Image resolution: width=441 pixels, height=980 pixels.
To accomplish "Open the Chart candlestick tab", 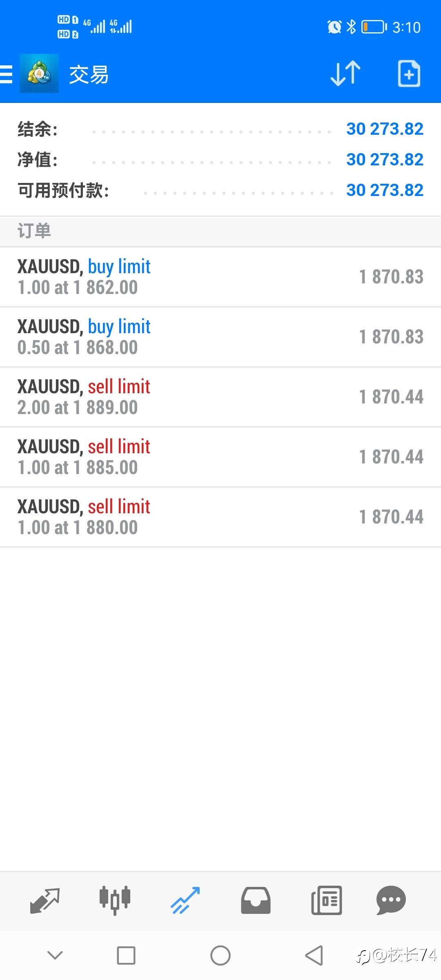I will coord(115,901).
